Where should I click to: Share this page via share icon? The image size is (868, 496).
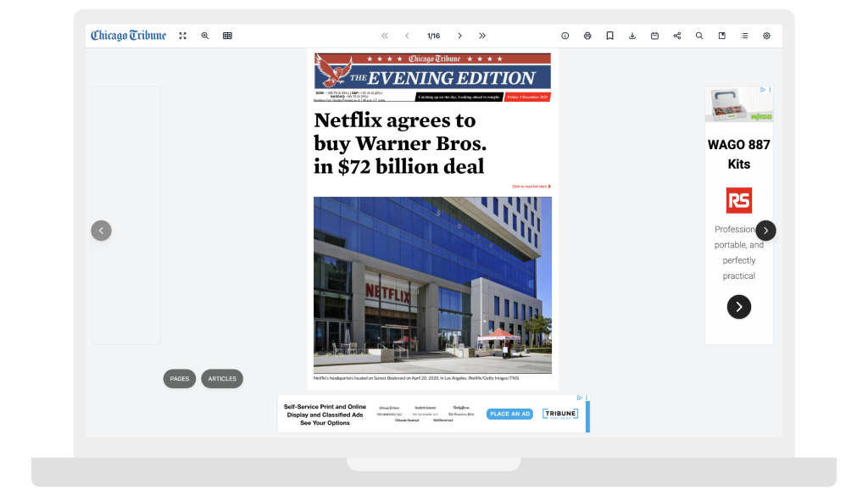pyautogui.click(x=677, y=36)
